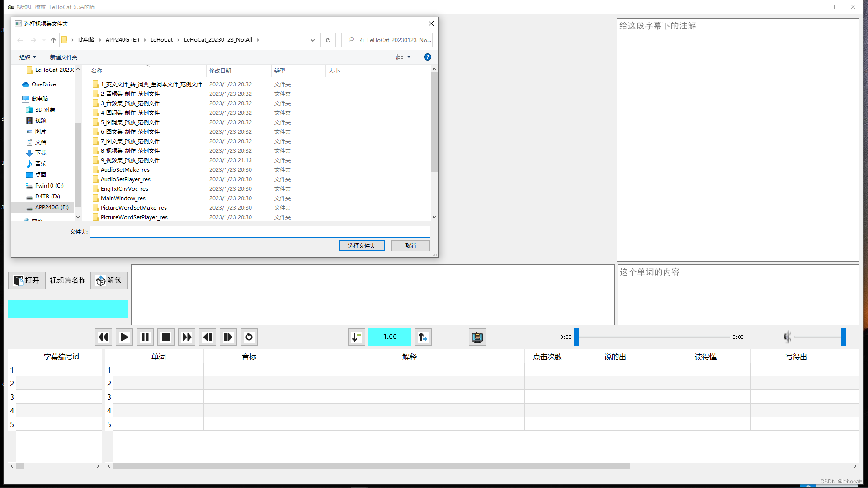The image size is (868, 488).
Task: Click the play button
Action: click(x=124, y=337)
